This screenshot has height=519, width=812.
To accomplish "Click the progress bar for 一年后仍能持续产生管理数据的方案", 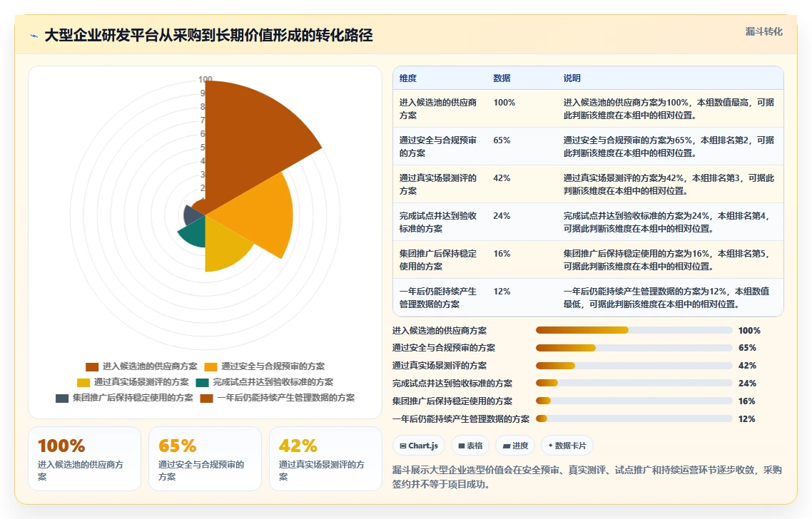I will pyautogui.click(x=634, y=418).
